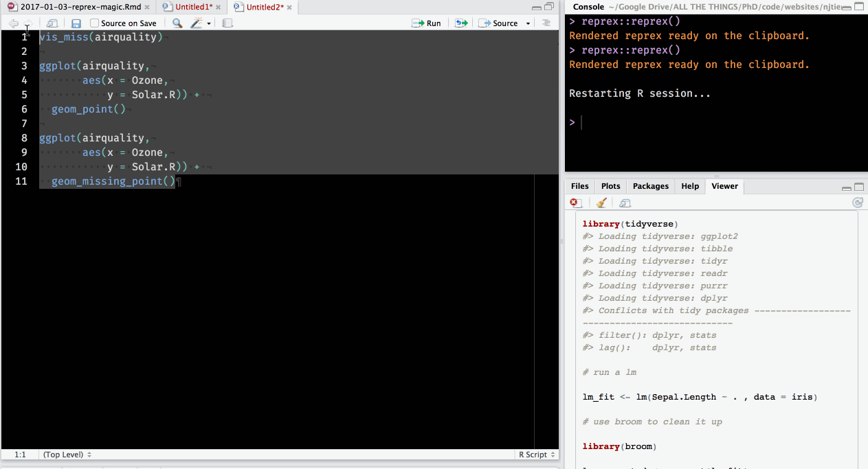Remove current viewer item

pyautogui.click(x=576, y=203)
